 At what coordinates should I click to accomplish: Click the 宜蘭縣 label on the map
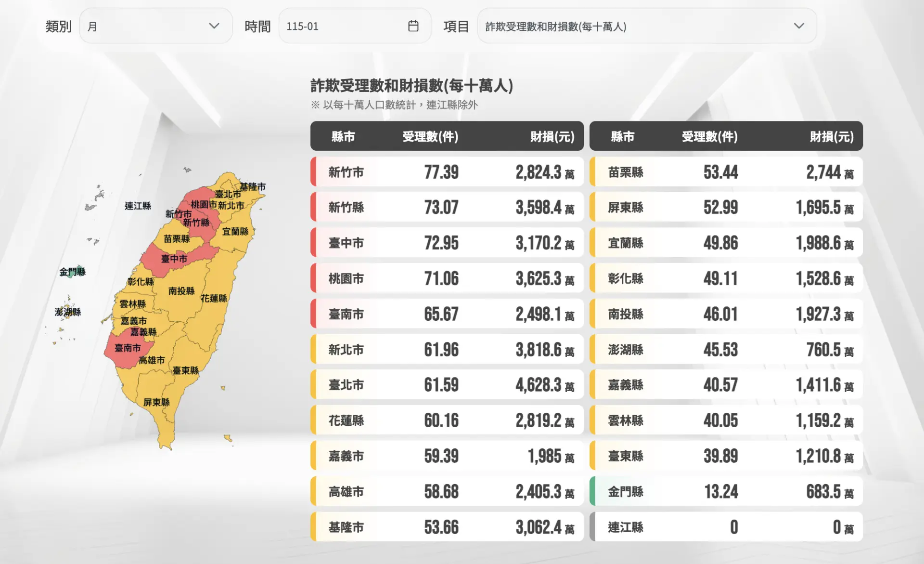pos(235,232)
